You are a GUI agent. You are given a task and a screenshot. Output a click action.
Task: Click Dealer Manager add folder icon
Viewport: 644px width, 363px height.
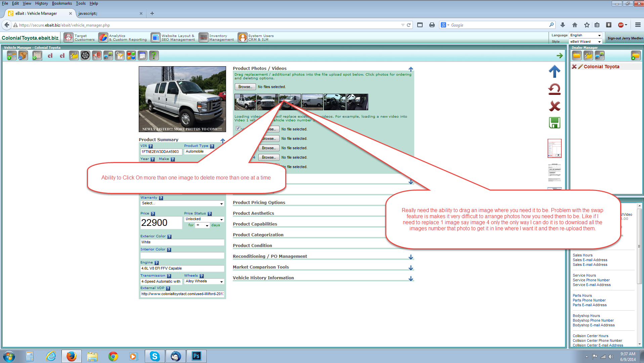[x=636, y=55]
